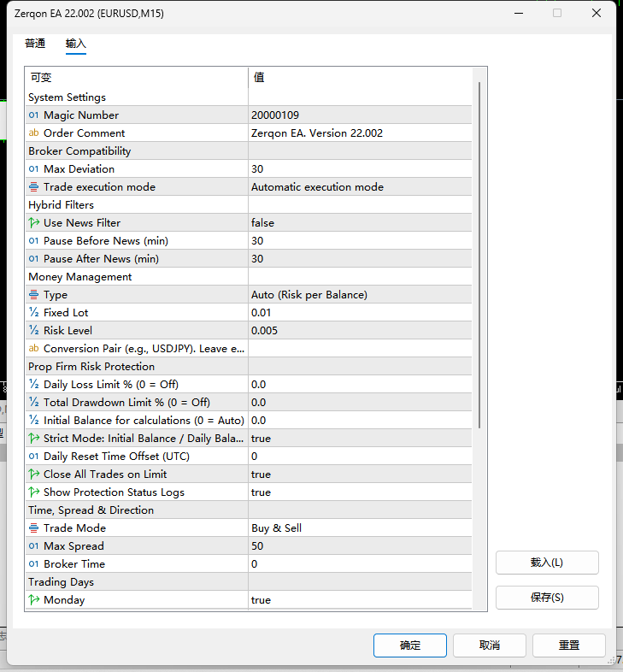
Task: Click the string icon beside Conversion Pair
Action: coord(33,349)
